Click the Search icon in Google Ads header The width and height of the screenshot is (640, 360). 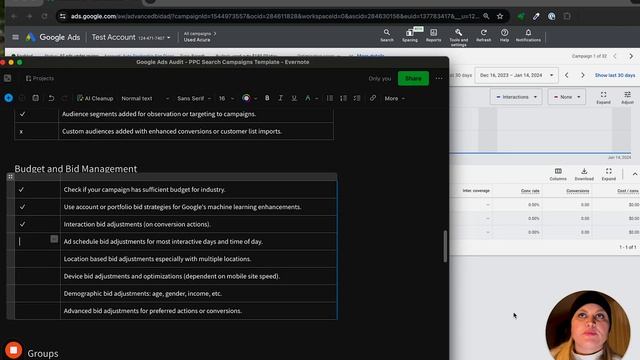[387, 36]
